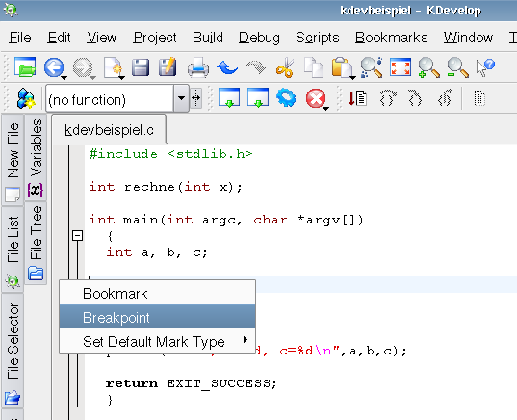Screen dimensions: 517x420
Task: Open the File Selector side panel
Action: [x=13, y=352]
